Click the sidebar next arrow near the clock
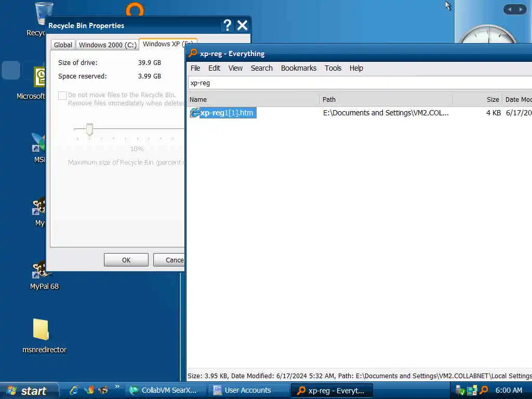 pyautogui.click(x=521, y=9)
